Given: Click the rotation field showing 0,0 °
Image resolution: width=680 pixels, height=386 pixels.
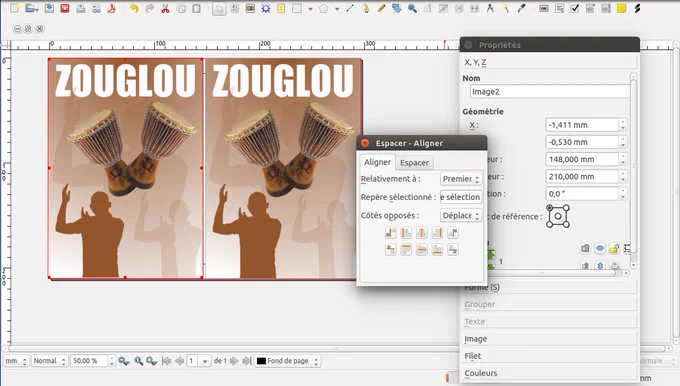Looking at the screenshot, I should (x=582, y=194).
